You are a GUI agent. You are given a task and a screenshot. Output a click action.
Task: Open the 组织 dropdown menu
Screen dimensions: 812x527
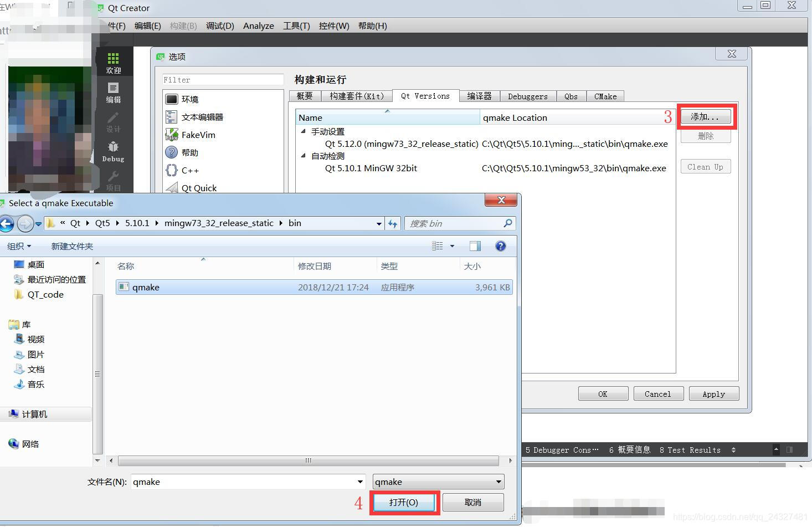click(x=19, y=246)
